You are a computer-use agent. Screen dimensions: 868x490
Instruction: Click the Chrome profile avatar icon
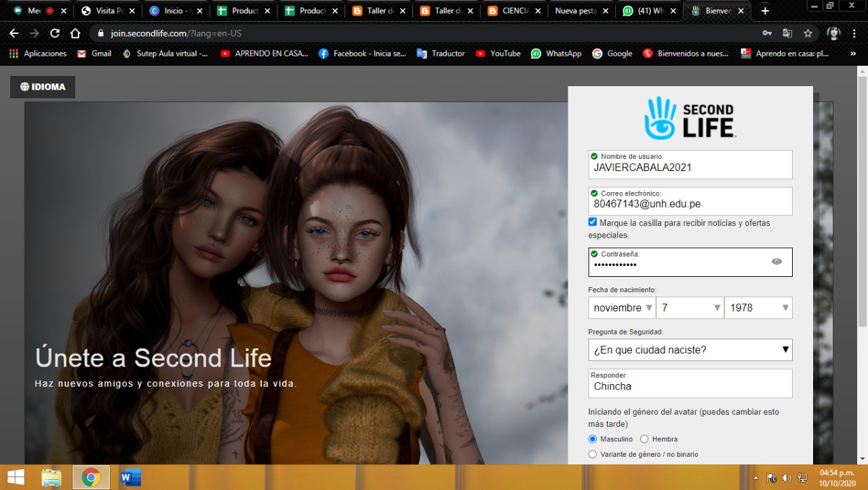coord(833,33)
